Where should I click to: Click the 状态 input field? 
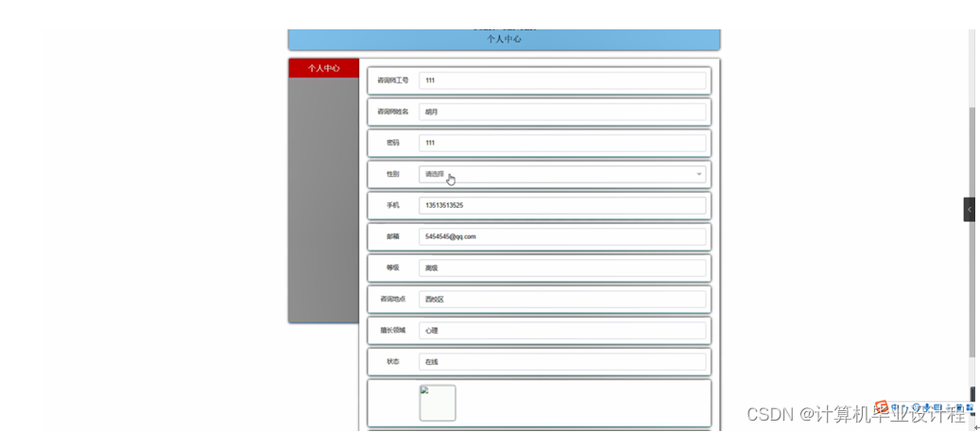pos(562,362)
